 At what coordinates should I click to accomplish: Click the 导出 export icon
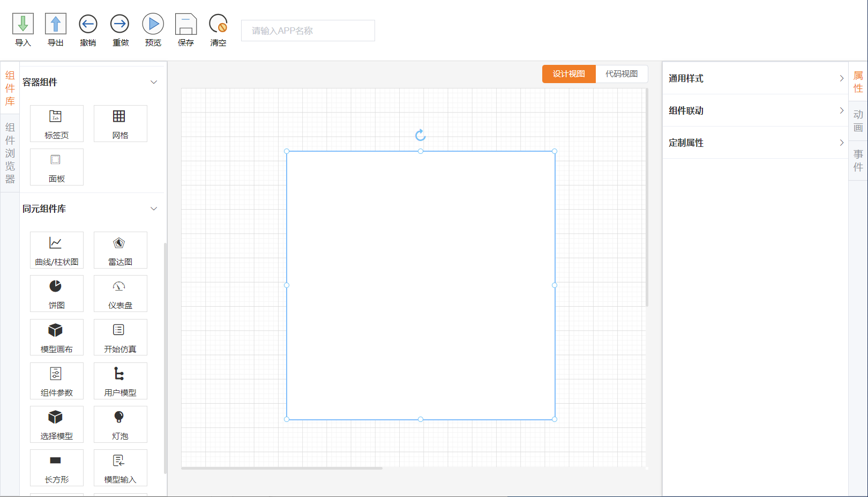click(56, 24)
